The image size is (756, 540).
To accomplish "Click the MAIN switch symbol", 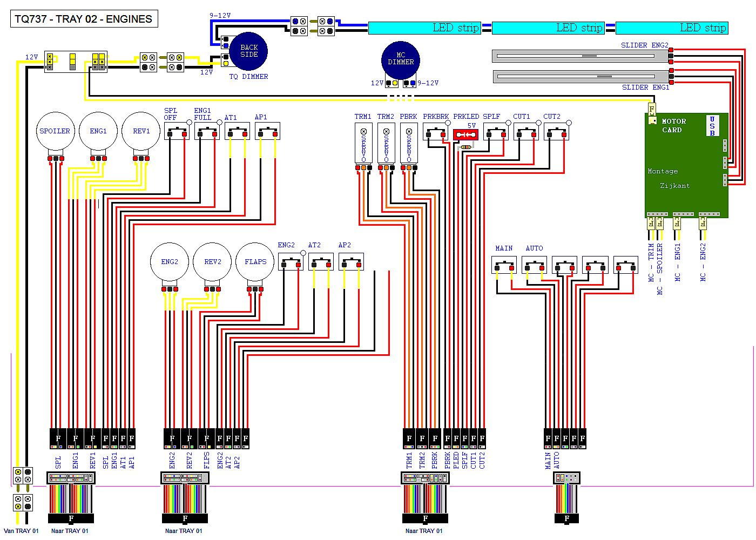I will pyautogui.click(x=504, y=265).
